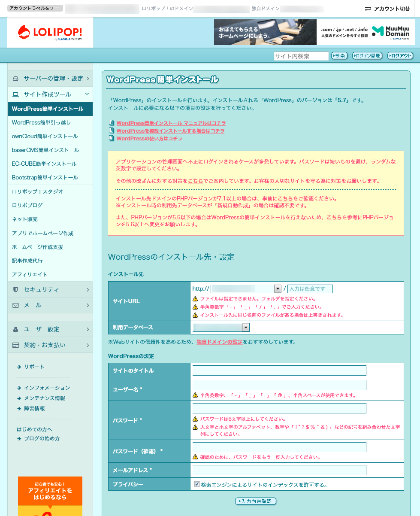
Task: Open 独自ドメインの設定 link
Action: [220, 342]
